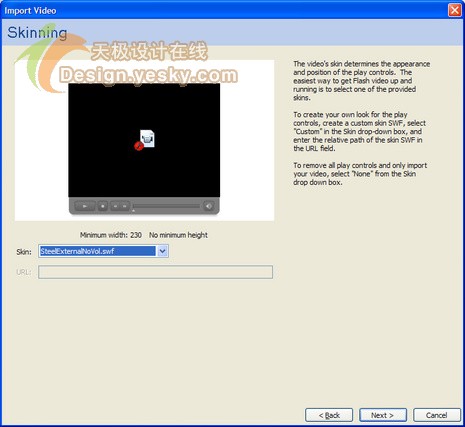Click the seek bar playhead triangle marker

134,210
